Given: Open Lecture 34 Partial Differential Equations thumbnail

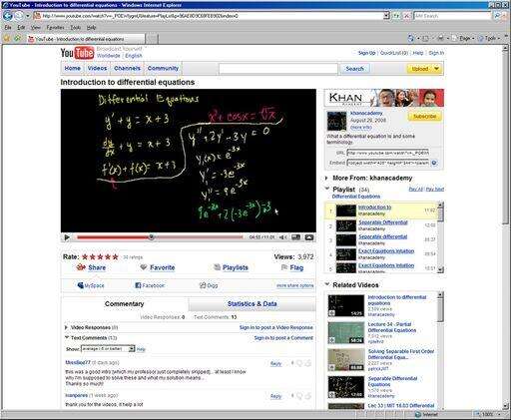Looking at the screenshot, I should click(346, 332).
